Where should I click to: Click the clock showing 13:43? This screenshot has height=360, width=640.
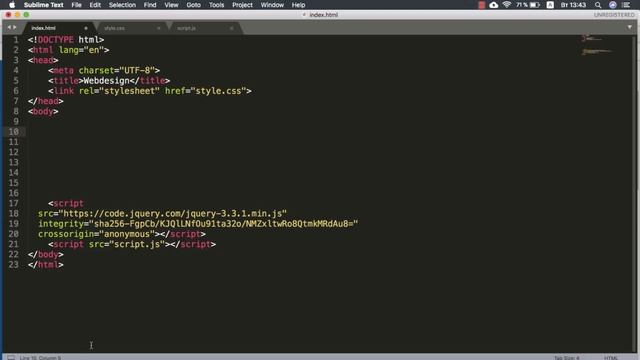pyautogui.click(x=573, y=5)
